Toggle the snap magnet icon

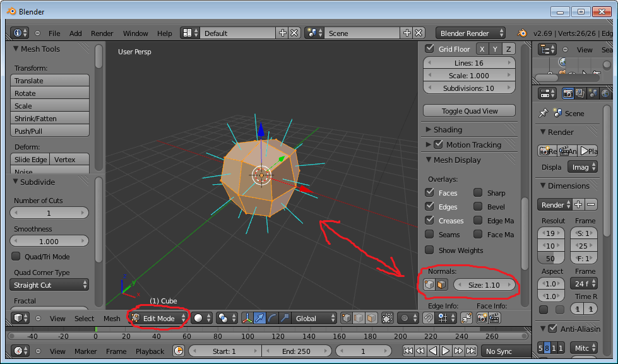(x=428, y=319)
